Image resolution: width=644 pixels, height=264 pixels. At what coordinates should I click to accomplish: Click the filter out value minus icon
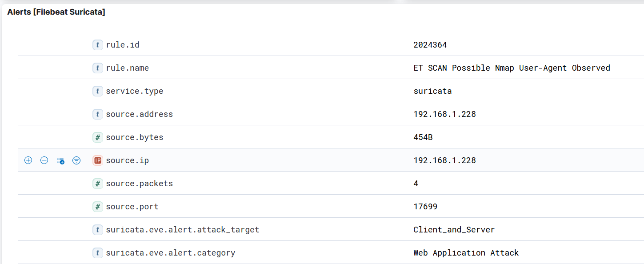(44, 160)
